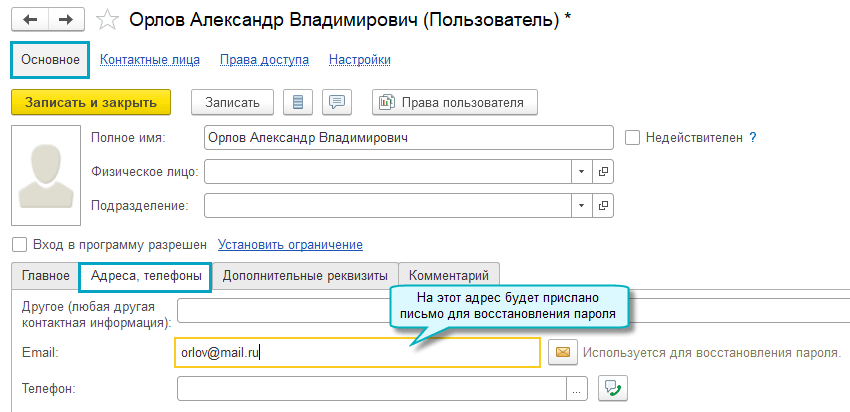The width and height of the screenshot is (850, 412).
Task: Enable Вход в программу разрешен checkbox
Action: (x=18, y=245)
